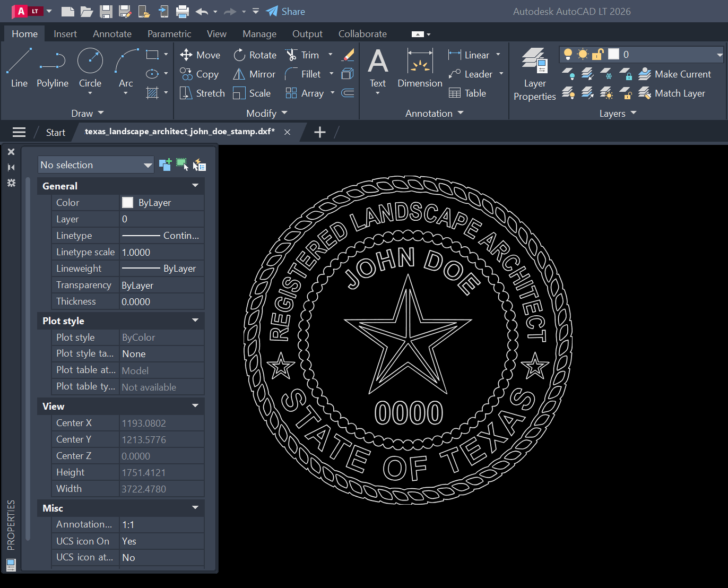Activate the Mirror tool
The image size is (728, 588).
(x=254, y=74)
